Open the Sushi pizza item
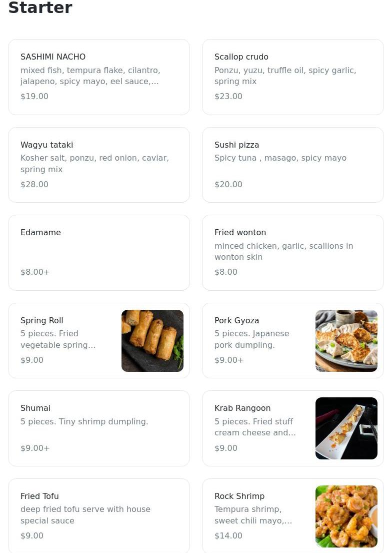Viewport: 392px width, 553px height. (292, 165)
